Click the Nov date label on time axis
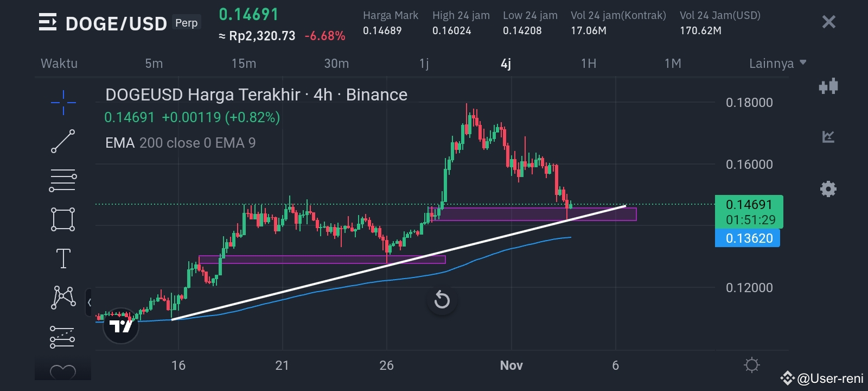 (x=512, y=365)
